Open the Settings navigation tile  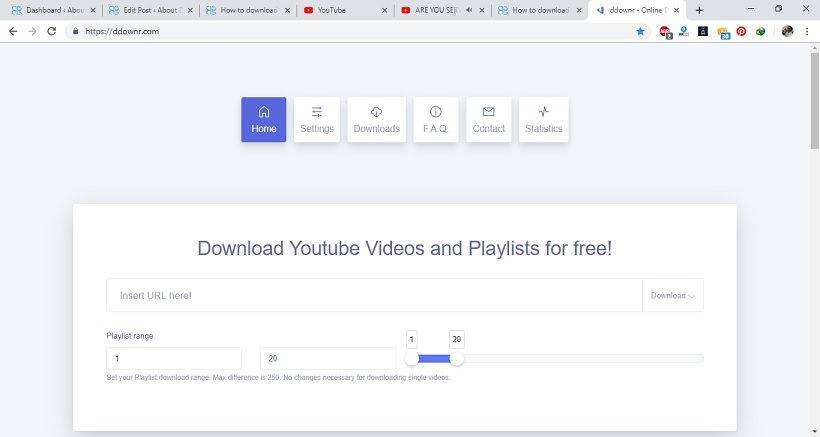[317, 119]
